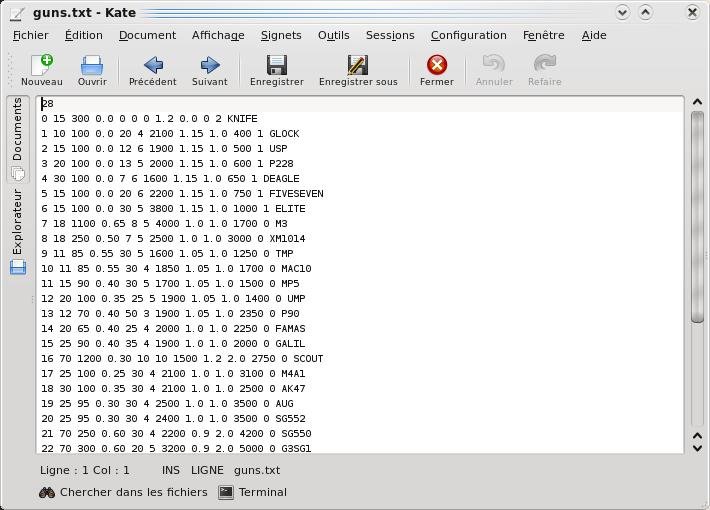Click the Annuler undo icon

(x=494, y=64)
